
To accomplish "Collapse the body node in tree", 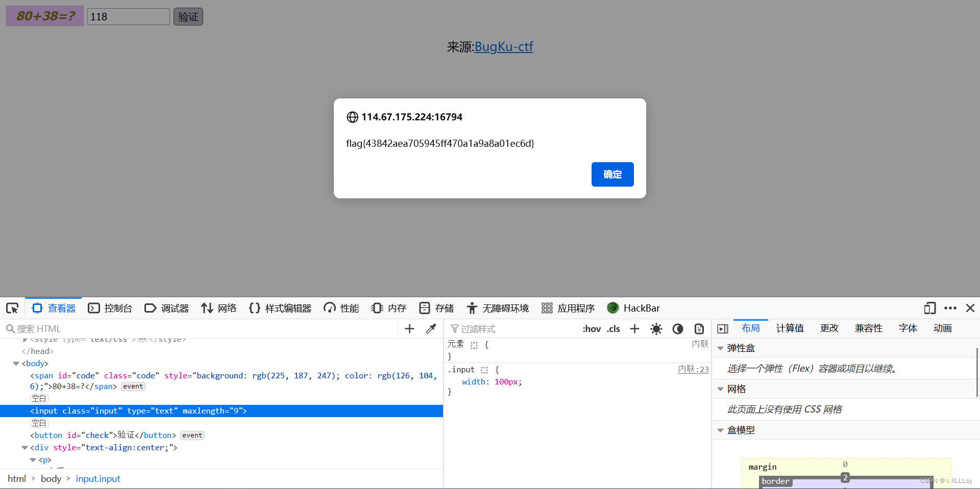I will click(16, 364).
